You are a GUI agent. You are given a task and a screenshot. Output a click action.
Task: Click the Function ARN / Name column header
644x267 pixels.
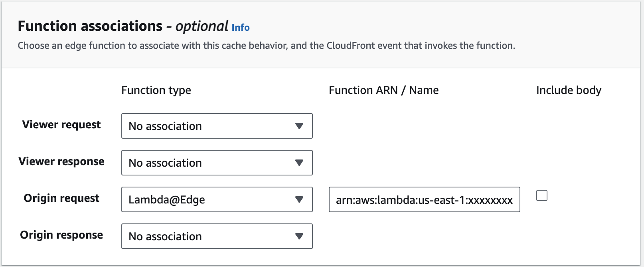tap(383, 90)
